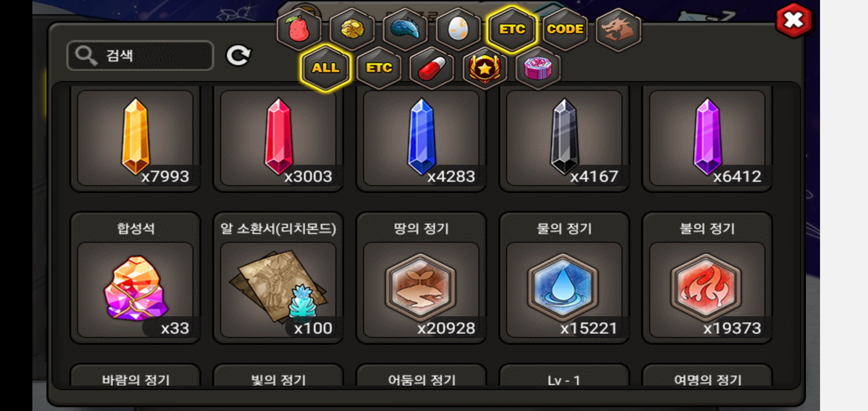Pick the 알 소환서(리치몬드) scroll item

tap(278, 278)
